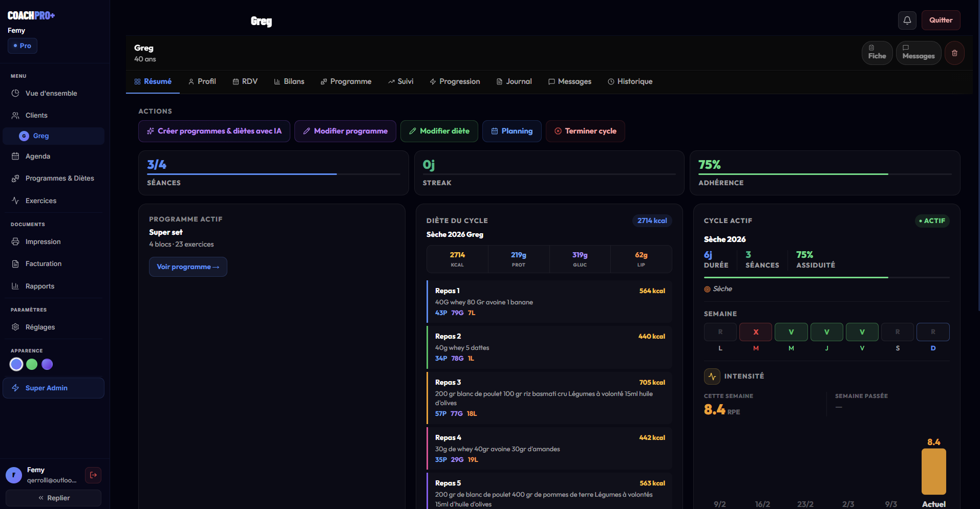980x509 pixels.
Task: Select the purple appearance color swatch
Action: pyautogui.click(x=47, y=365)
